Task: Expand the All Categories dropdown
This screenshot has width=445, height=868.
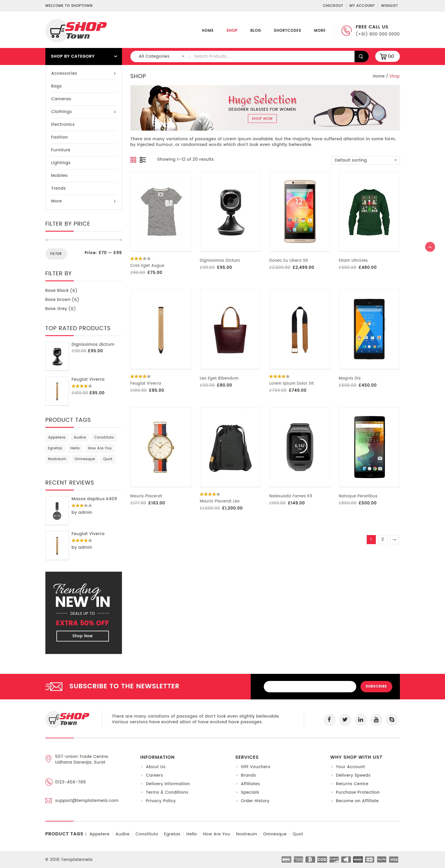Action: (161, 56)
